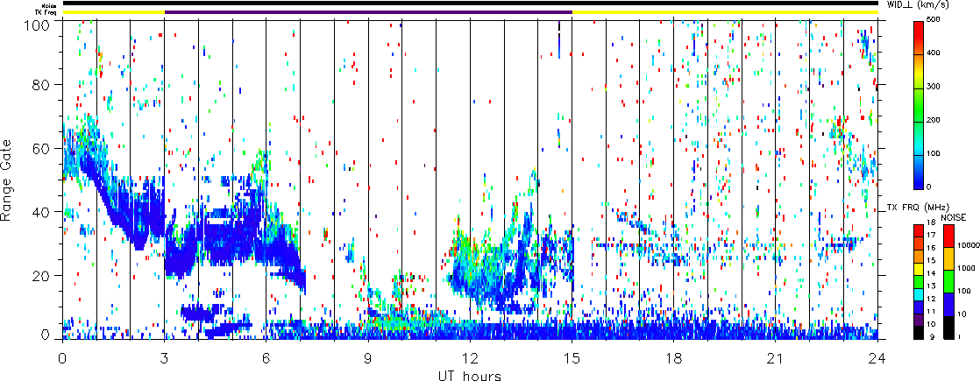Click the 'UT hours' x-axis title
Image resolution: width=980 pixels, height=381 pixels.
coord(470,375)
